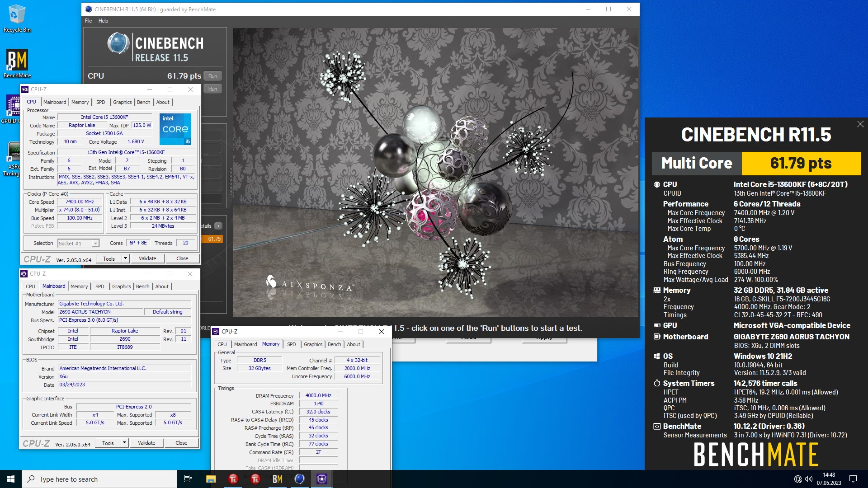Click Validate in the top CPU-Z window
The width and height of the screenshot is (868, 488).
147,258
